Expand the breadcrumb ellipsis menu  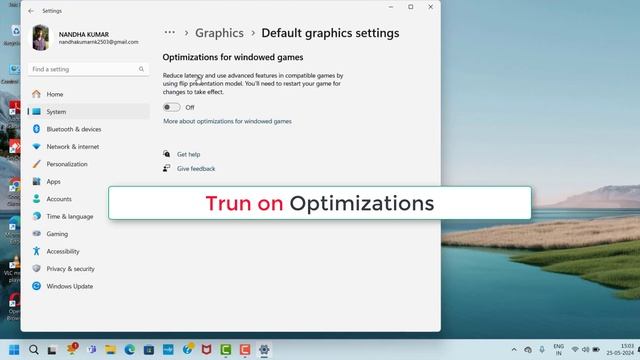169,32
